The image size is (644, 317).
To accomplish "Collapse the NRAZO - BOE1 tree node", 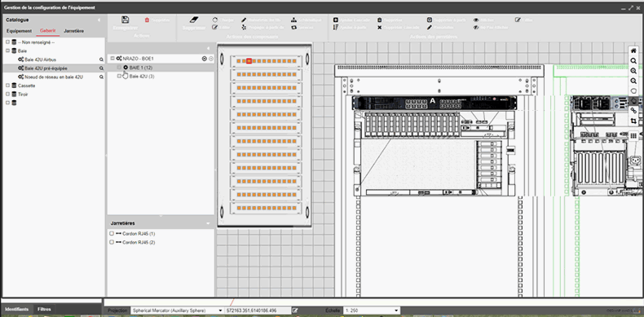I will [112, 59].
